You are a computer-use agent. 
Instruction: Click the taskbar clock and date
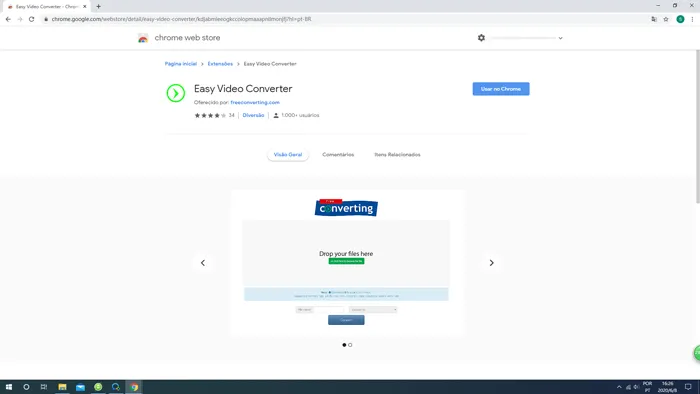(x=667, y=387)
